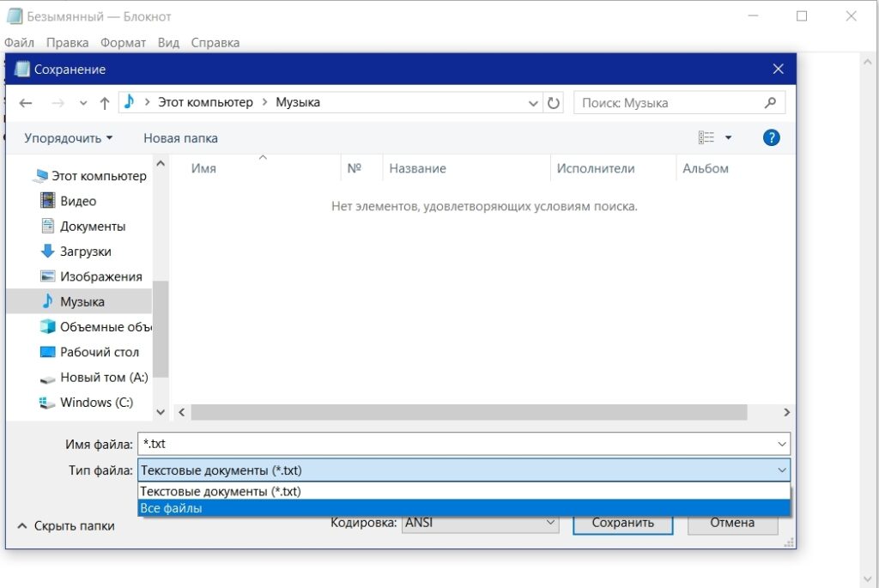Viewport: 879px width, 588px height.
Task: Sort by the Имя column header
Action: [203, 168]
